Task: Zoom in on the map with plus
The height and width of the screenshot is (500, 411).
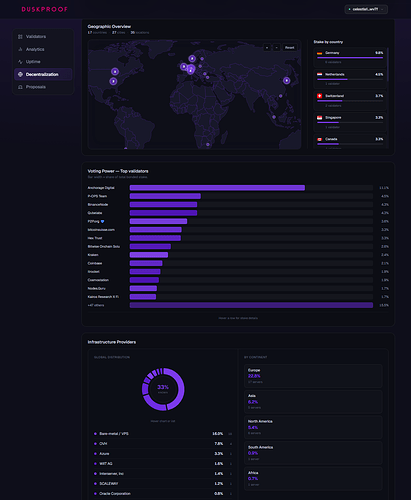Action: pyautogui.click(x=267, y=48)
